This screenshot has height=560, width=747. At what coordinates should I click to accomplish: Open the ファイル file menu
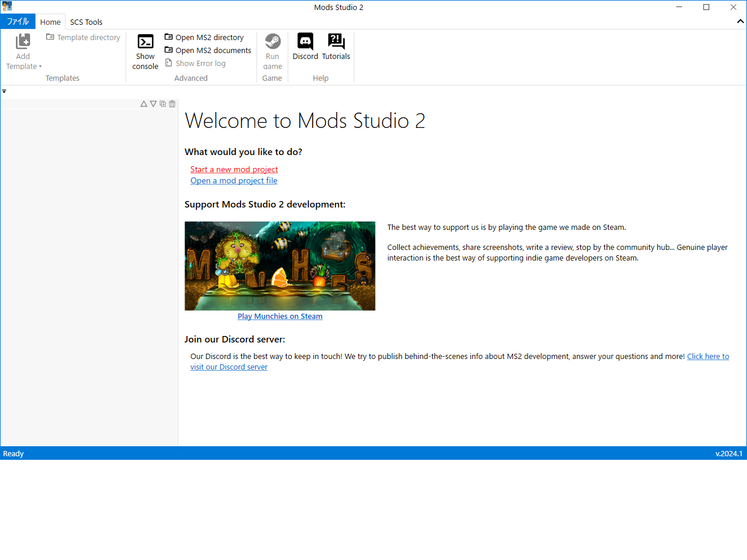tap(18, 22)
